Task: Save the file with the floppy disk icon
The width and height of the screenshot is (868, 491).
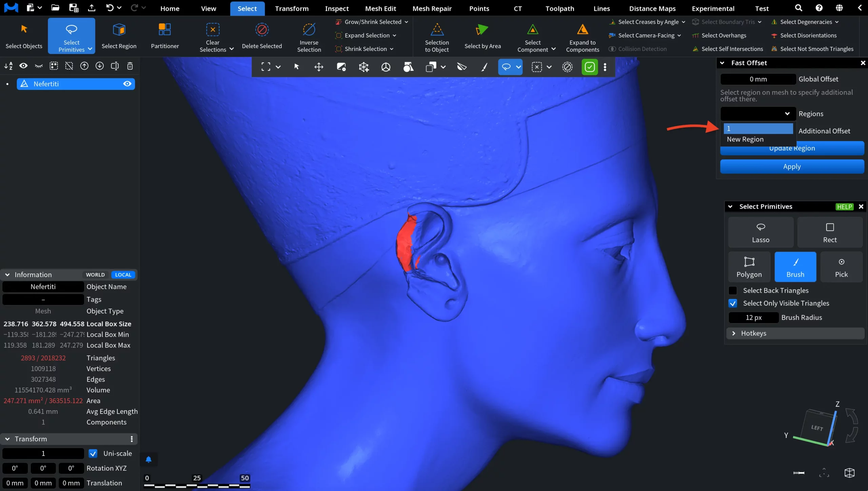Action: click(74, 8)
